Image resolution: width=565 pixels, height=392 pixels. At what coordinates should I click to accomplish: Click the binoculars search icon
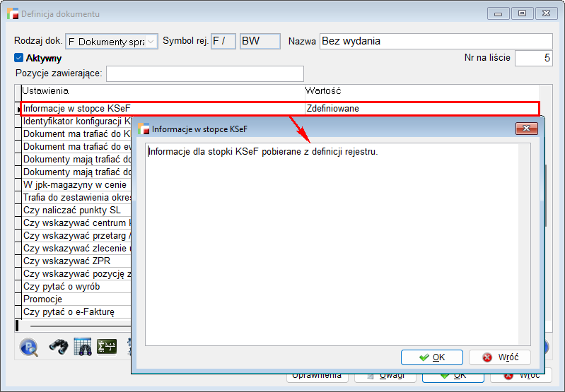[x=58, y=347]
